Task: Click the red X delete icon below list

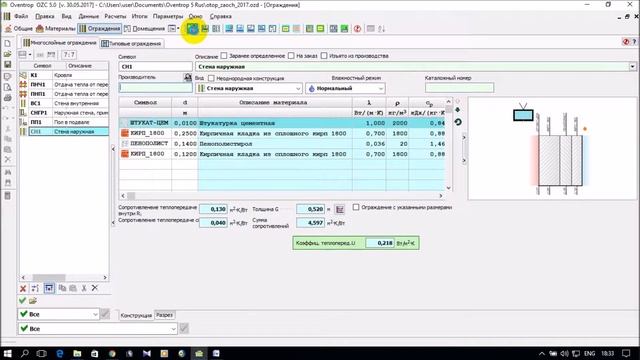Action: (x=23, y=289)
